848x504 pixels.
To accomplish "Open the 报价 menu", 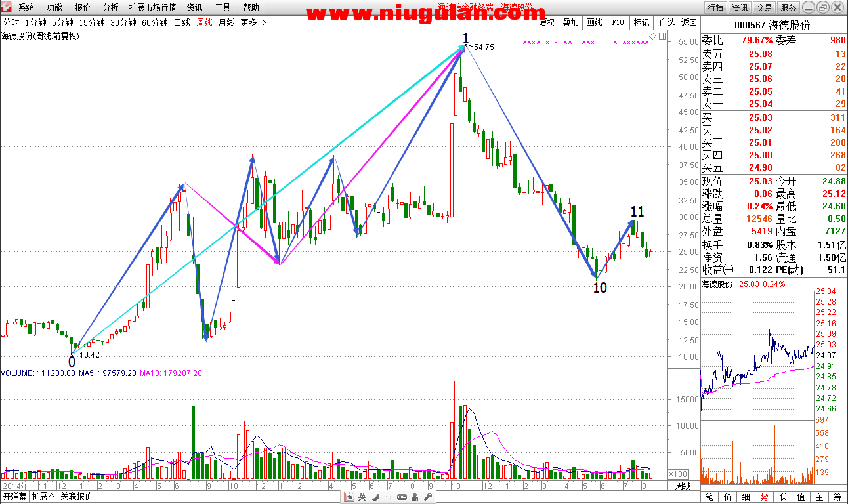I will point(83,8).
